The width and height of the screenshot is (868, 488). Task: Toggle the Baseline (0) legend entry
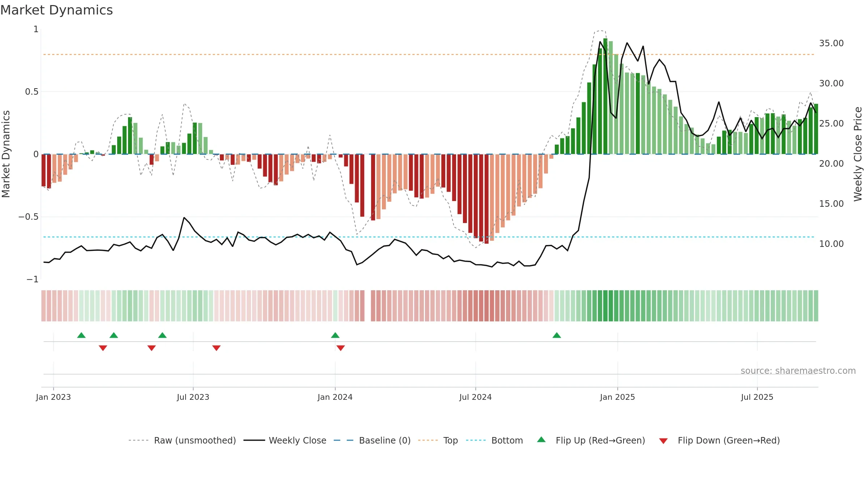(x=372, y=440)
